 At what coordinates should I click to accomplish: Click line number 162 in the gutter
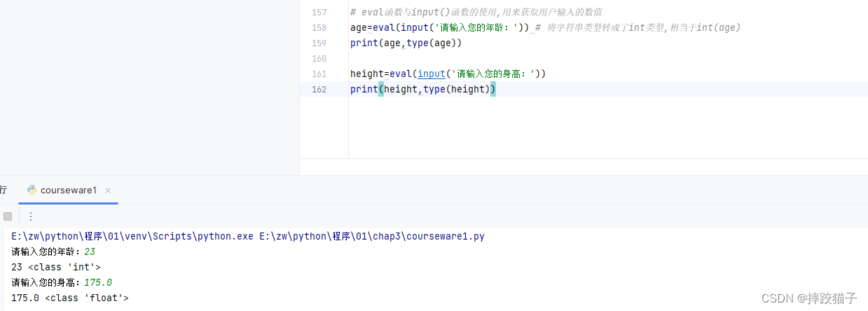[x=319, y=89]
